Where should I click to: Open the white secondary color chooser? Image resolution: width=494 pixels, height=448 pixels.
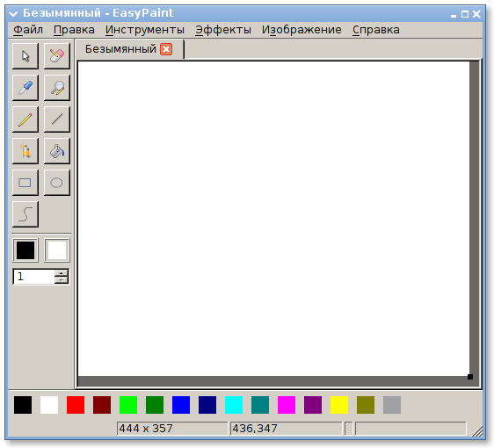coord(57,250)
